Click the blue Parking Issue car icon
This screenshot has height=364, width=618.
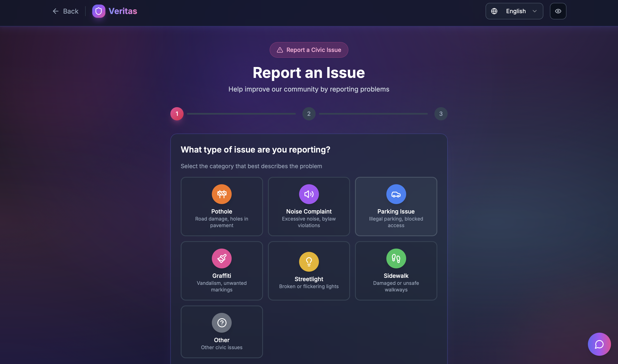396,194
